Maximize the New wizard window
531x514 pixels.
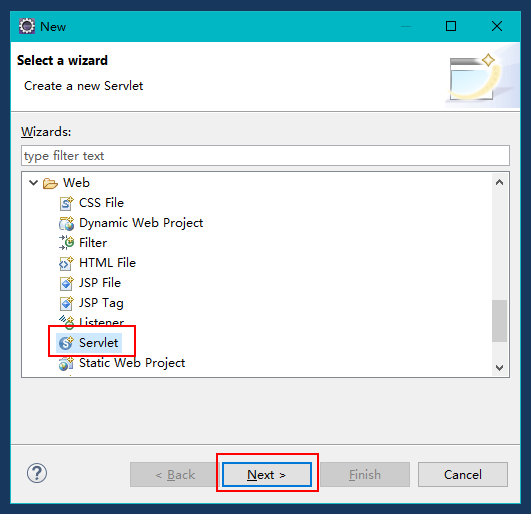[451, 26]
